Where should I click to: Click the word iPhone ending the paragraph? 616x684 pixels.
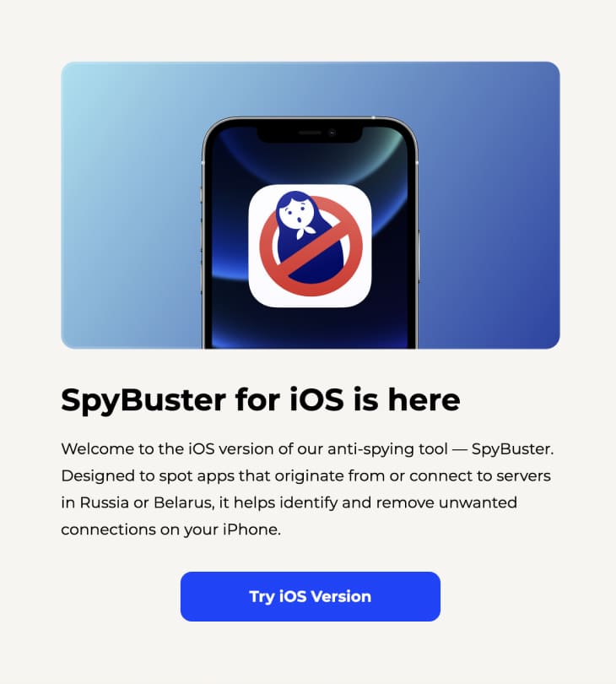tap(251, 529)
